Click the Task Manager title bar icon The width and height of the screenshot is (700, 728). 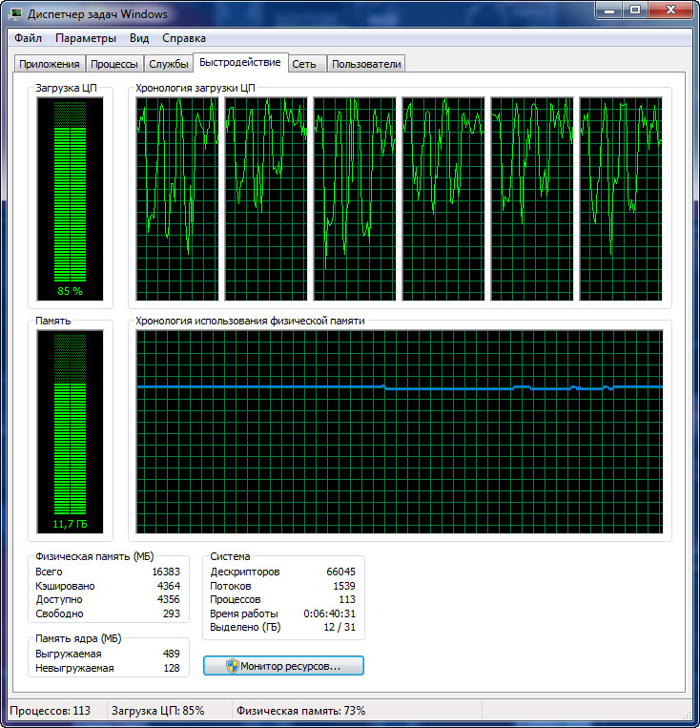click(x=15, y=14)
